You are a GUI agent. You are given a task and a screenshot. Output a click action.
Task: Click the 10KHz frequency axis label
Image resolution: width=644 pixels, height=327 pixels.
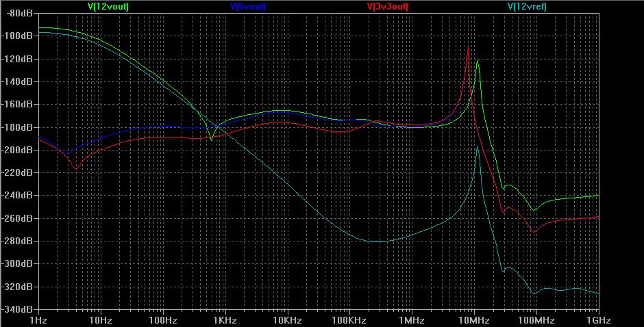pos(288,320)
